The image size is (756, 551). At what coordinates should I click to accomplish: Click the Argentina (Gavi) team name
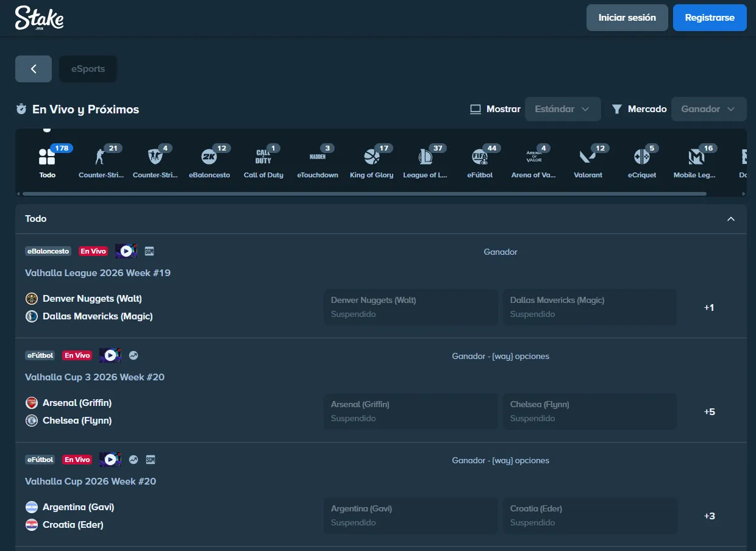click(78, 507)
